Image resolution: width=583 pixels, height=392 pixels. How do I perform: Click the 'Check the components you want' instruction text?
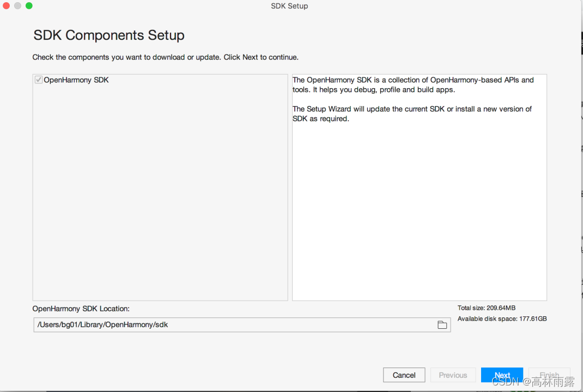(166, 57)
